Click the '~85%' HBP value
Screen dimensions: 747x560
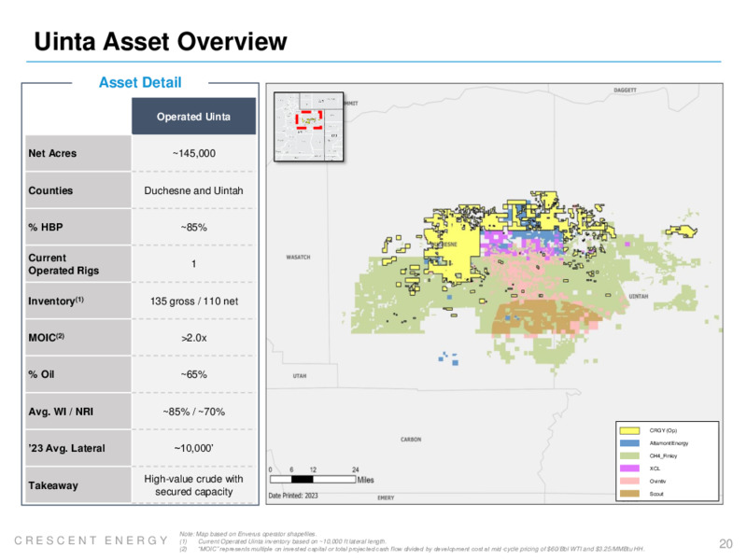click(194, 227)
